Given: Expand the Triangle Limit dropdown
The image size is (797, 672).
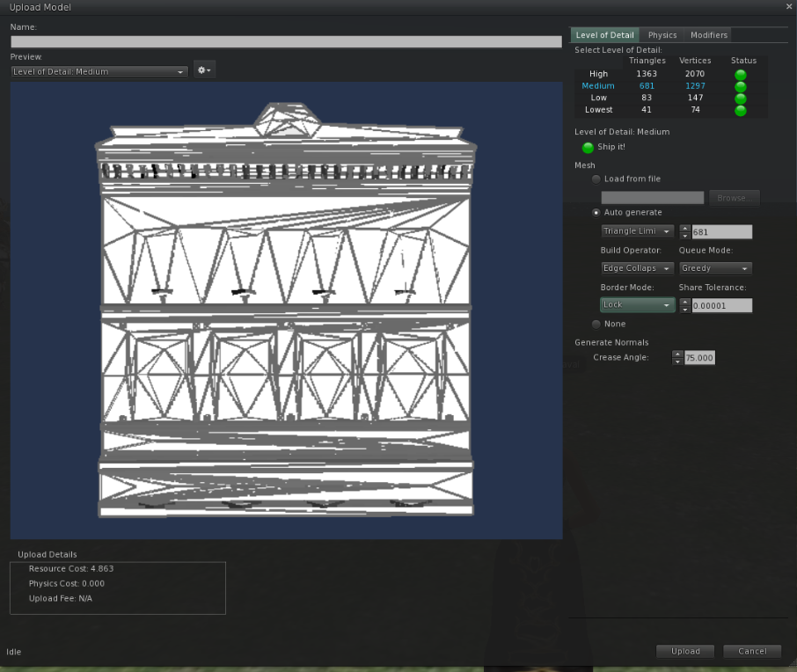Looking at the screenshot, I should (x=638, y=231).
